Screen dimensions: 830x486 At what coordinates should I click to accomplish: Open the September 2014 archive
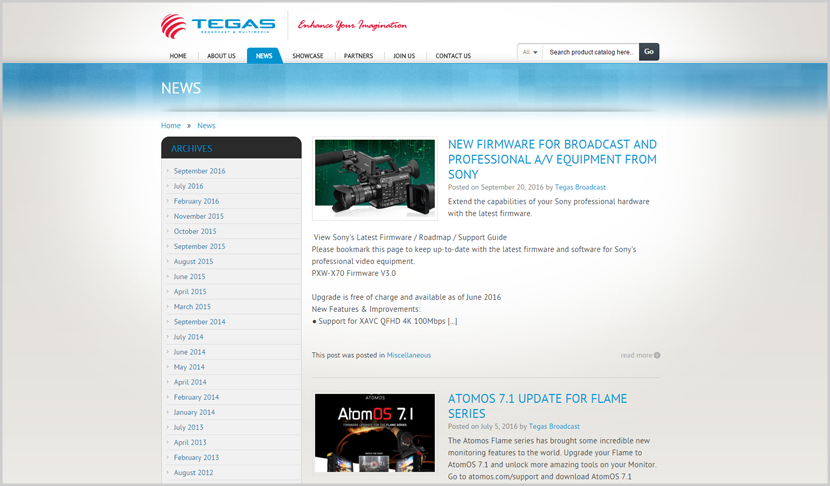tap(199, 322)
